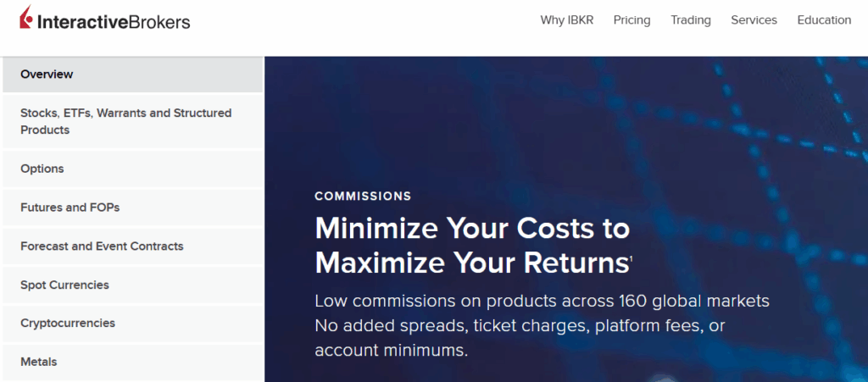This screenshot has width=868, height=382.
Task: Choose Metals from the sidebar list
Action: pyautogui.click(x=39, y=362)
